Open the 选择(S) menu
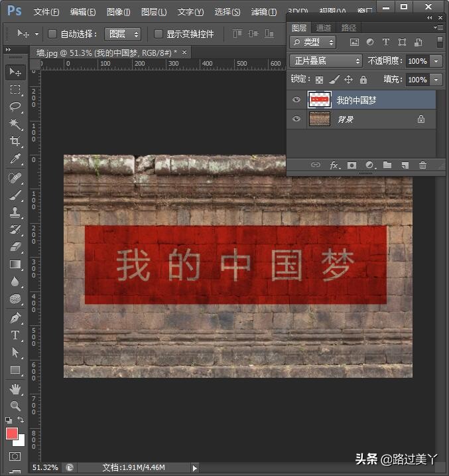 [x=227, y=12]
